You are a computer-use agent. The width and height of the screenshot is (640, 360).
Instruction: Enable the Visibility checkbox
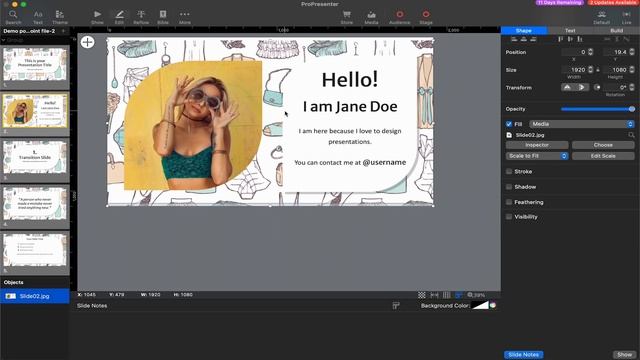pos(509,217)
